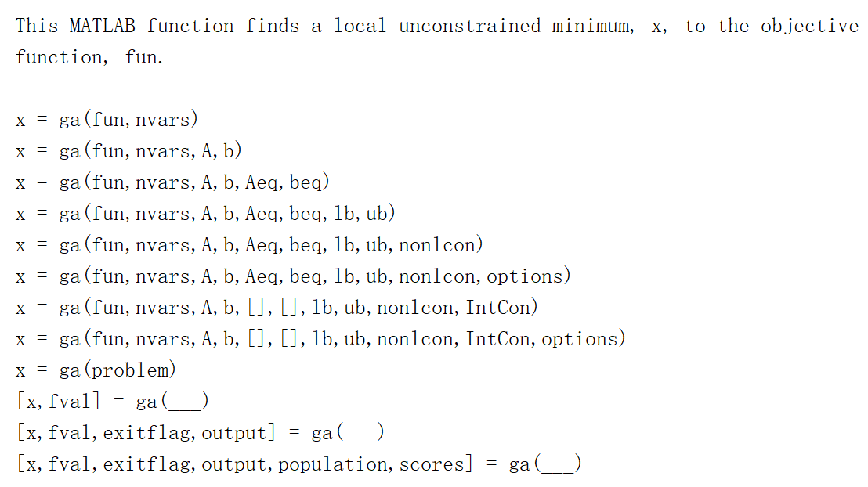Click the word 'minimum' in the description
Screen dimensions: 868x487
click(x=590, y=26)
